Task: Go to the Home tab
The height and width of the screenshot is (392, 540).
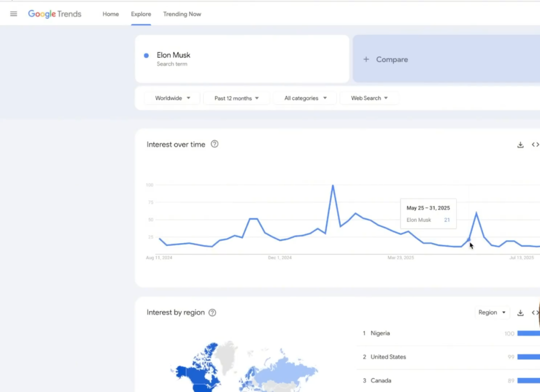Action: pyautogui.click(x=110, y=14)
